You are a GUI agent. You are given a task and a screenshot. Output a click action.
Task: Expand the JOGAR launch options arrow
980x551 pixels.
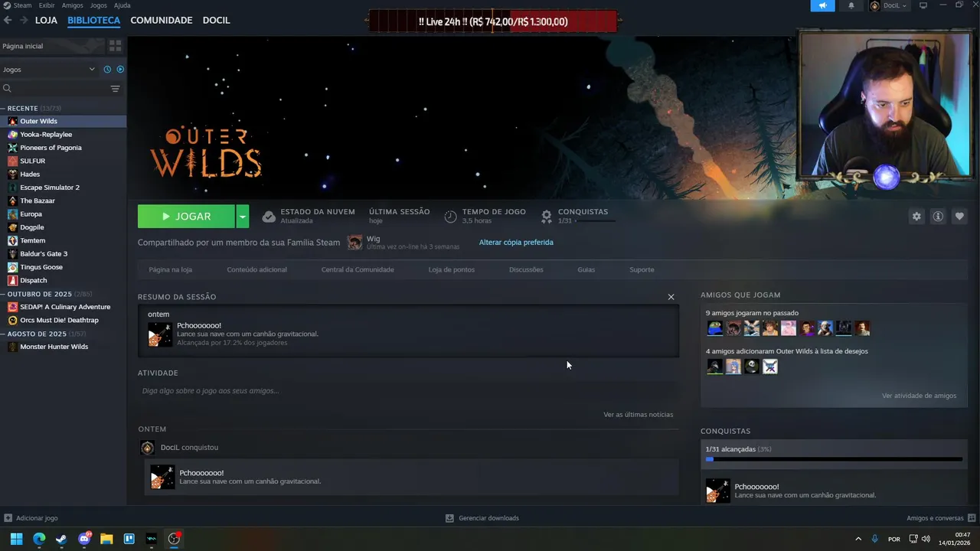(x=242, y=217)
